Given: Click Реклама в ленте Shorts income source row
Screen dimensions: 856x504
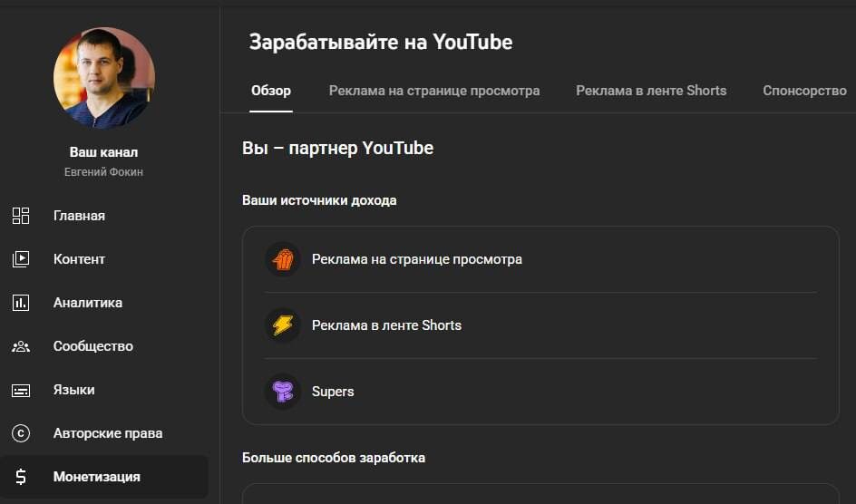Looking at the screenshot, I should click(x=540, y=325).
